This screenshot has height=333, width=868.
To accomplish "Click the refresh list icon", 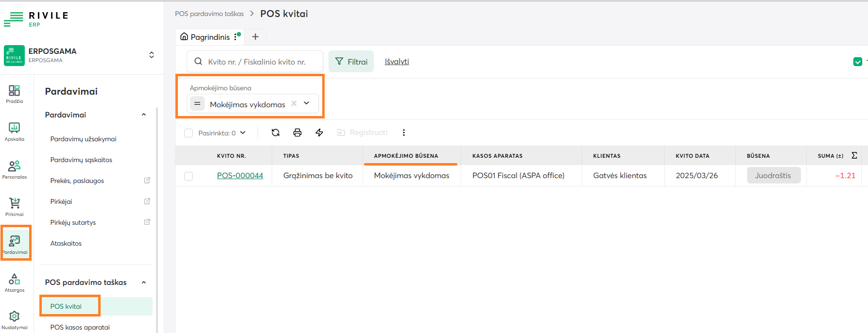I will coord(276,133).
